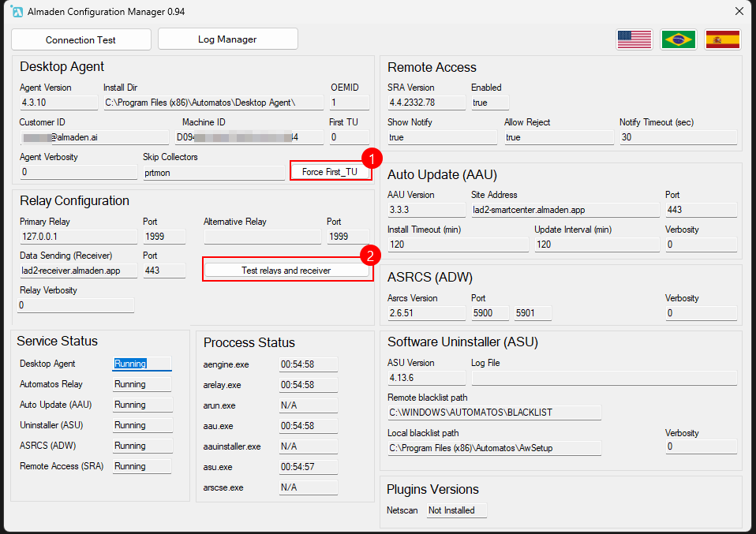
Task: Click asu.exe process uptime field
Action: coord(309,466)
